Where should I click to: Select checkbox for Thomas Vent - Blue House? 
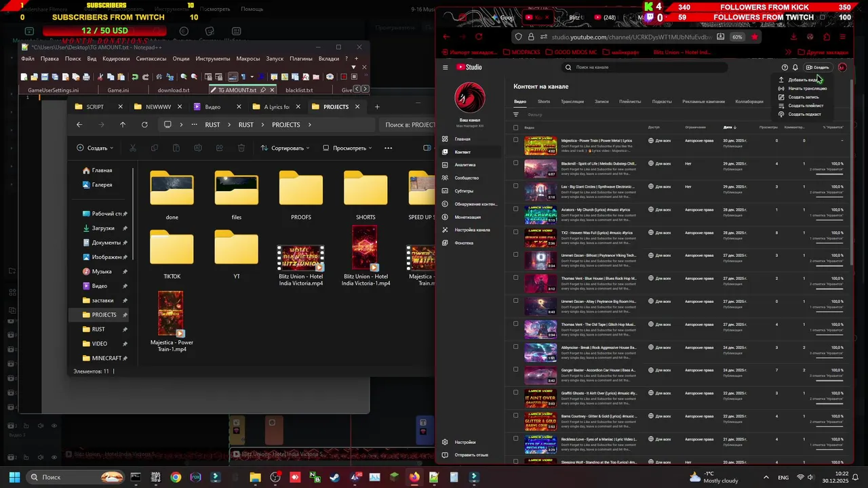pos(515,278)
